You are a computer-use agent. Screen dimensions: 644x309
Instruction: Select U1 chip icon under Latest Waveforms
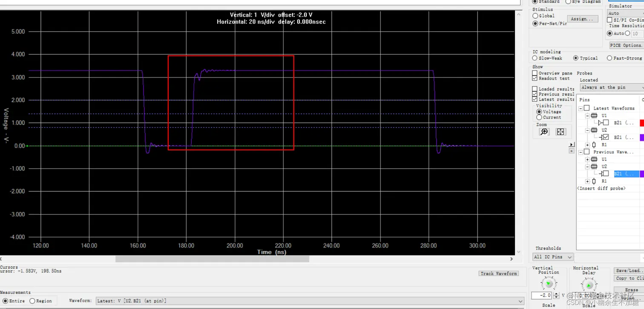[594, 116]
